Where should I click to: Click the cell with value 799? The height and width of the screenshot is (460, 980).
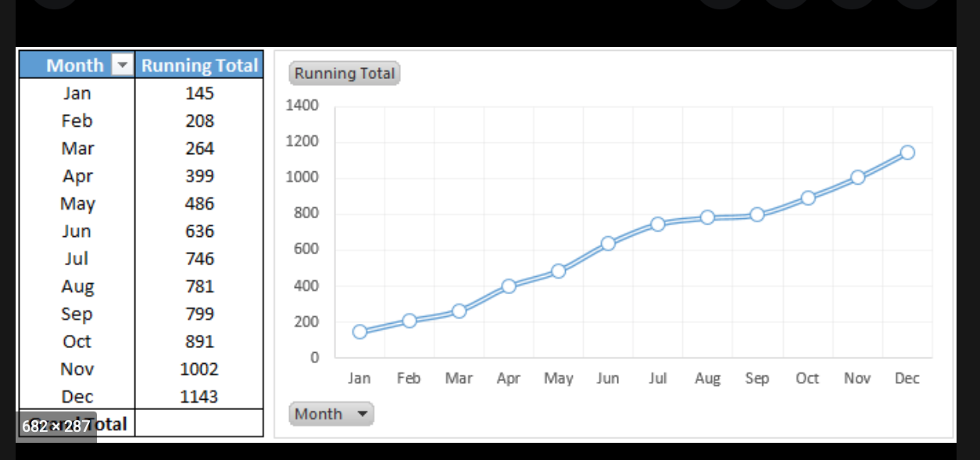[x=199, y=314]
